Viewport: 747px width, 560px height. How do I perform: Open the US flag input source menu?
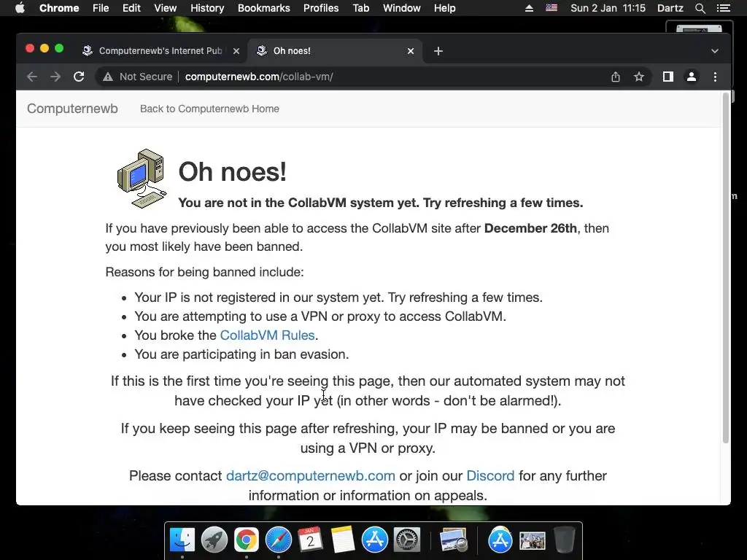tap(551, 8)
